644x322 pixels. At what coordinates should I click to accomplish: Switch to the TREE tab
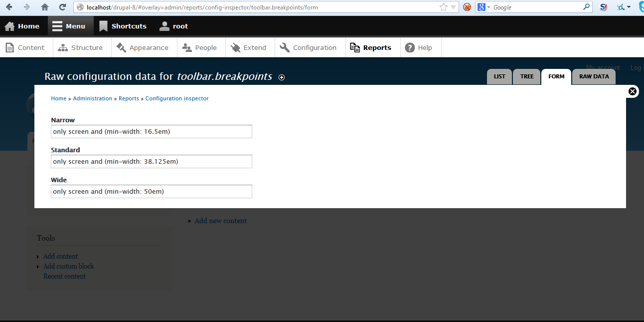pos(527,77)
